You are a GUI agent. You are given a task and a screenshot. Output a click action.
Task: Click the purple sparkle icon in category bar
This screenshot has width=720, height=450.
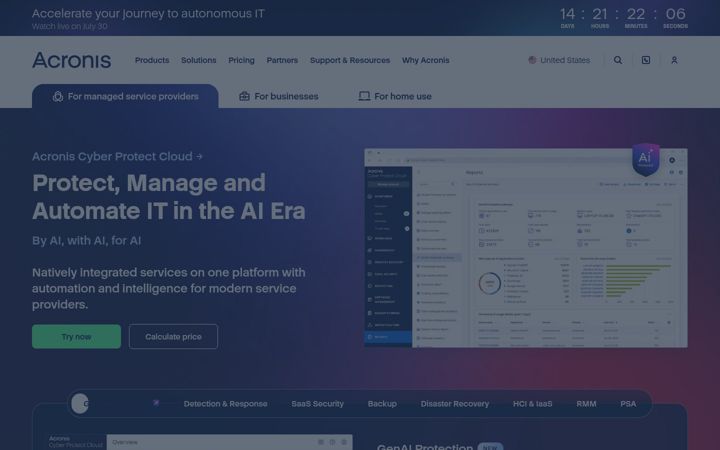click(156, 403)
